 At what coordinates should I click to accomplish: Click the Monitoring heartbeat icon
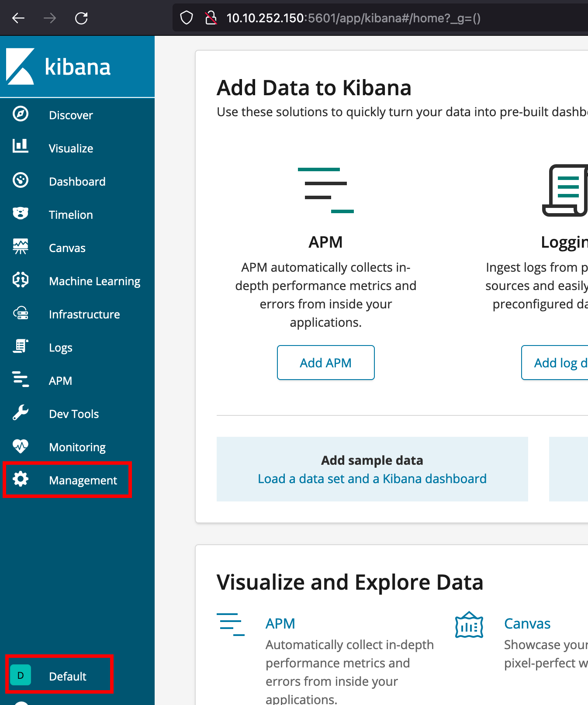[x=21, y=446]
